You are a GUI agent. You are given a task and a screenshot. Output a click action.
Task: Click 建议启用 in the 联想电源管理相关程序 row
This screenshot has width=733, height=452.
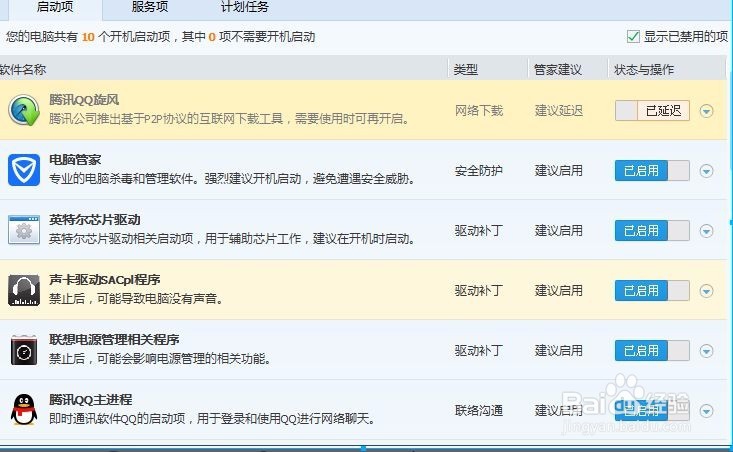tap(559, 351)
